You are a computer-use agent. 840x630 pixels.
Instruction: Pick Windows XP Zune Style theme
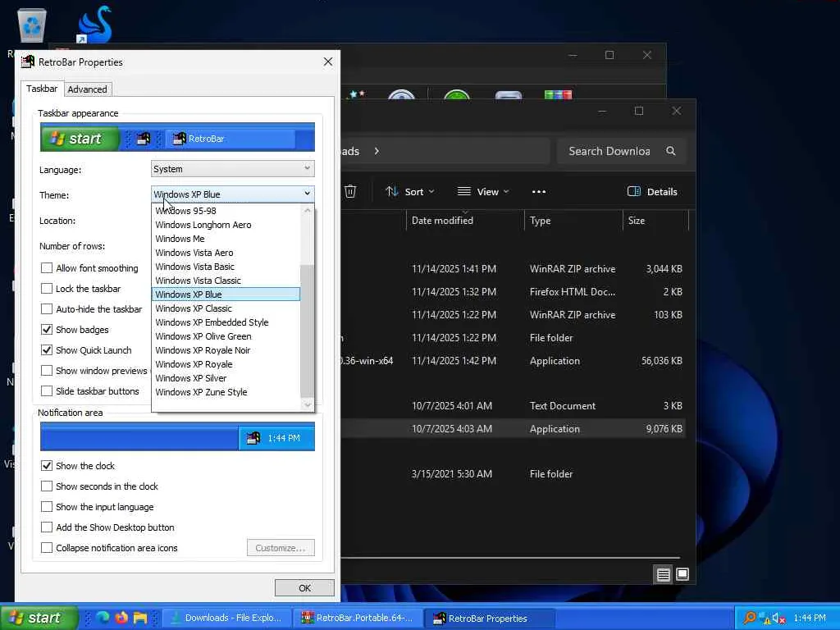click(226, 391)
